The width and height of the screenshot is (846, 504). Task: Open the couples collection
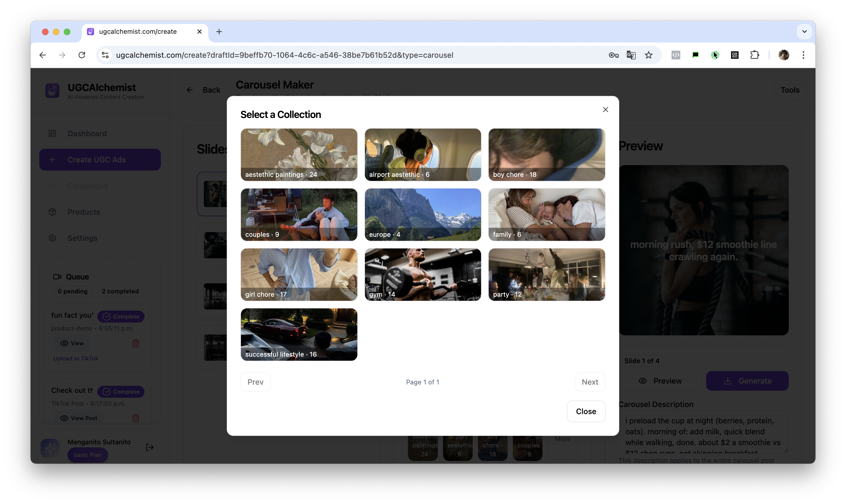pyautogui.click(x=299, y=215)
